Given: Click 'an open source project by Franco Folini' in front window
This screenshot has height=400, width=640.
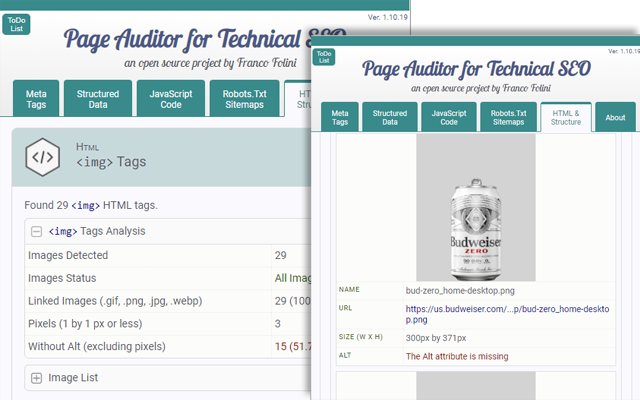Looking at the screenshot, I should coord(481,88).
